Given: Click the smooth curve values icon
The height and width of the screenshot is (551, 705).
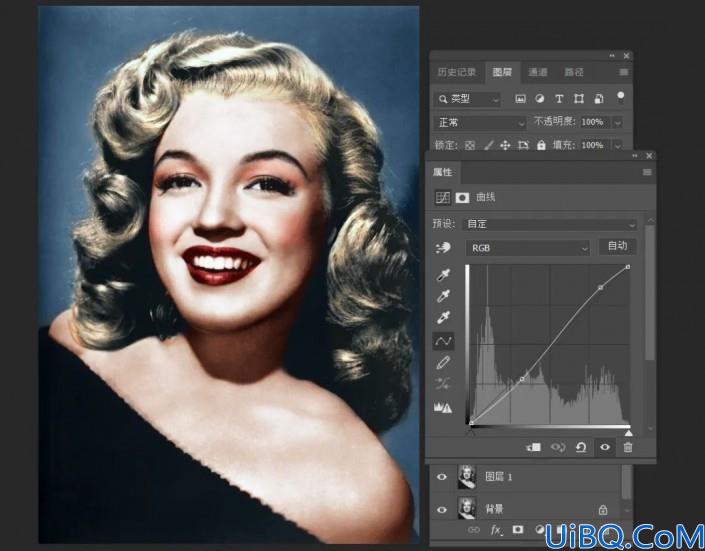Looking at the screenshot, I should pos(442,384).
